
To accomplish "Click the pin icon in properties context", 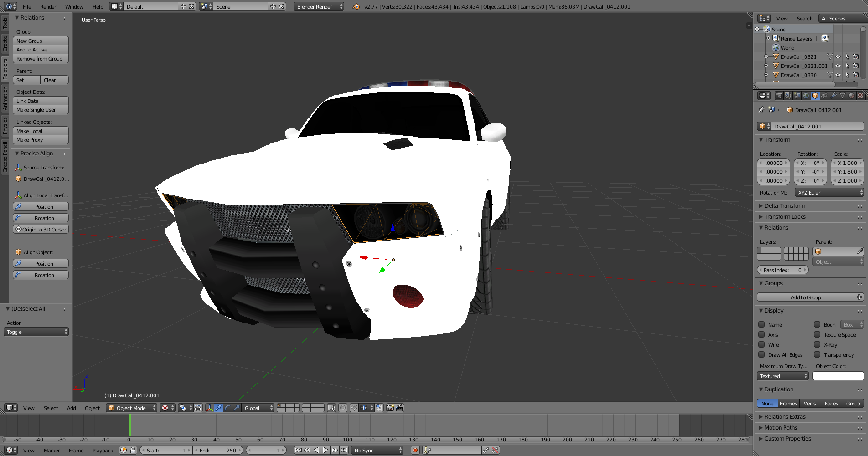I will 761,110.
